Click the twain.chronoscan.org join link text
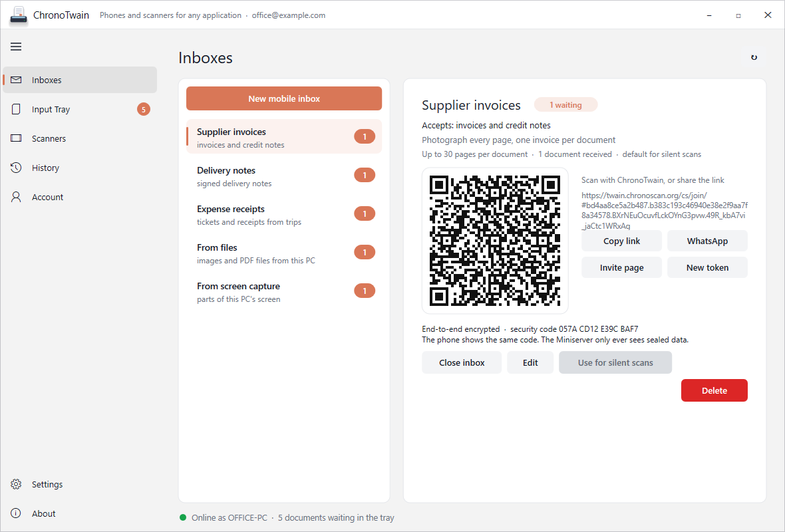The width and height of the screenshot is (785, 532). [665, 211]
